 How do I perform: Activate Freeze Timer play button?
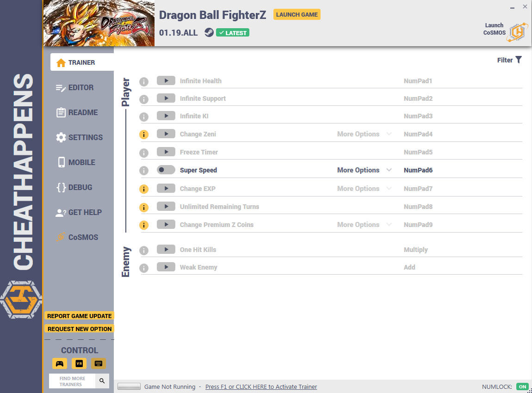(166, 152)
